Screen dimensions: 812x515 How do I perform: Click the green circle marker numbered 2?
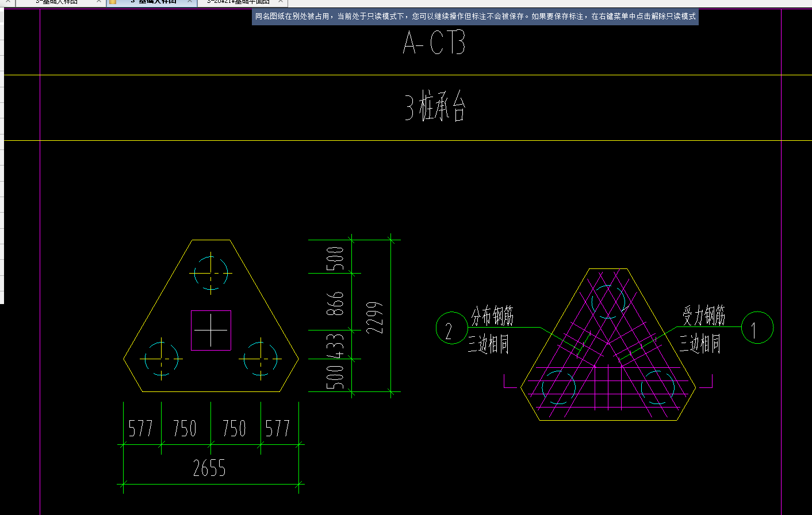coord(452,328)
